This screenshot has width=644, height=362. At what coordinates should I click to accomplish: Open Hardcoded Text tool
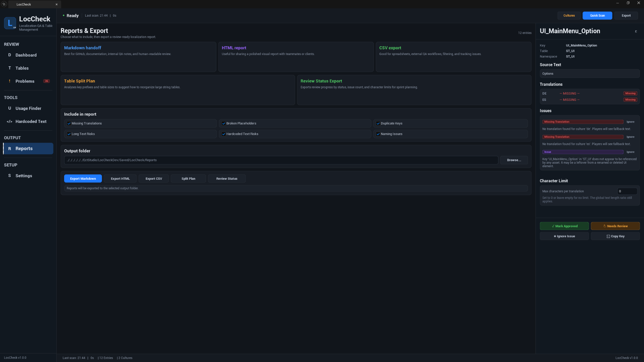28,122
